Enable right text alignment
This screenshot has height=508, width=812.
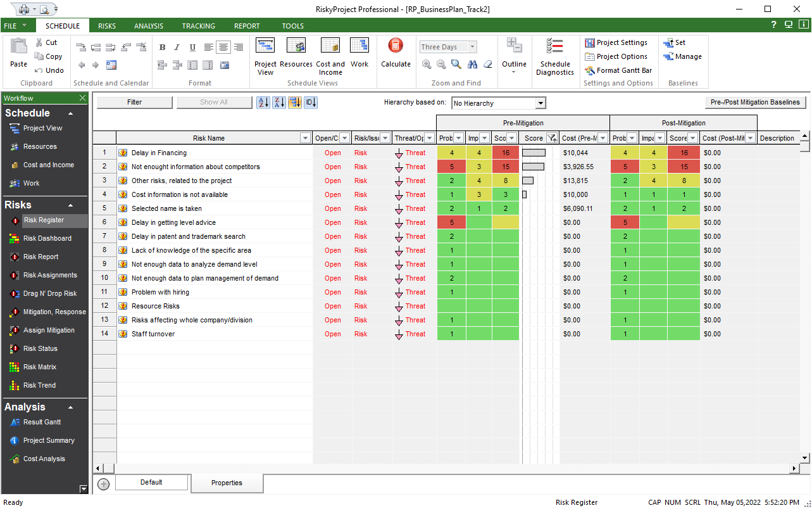(x=237, y=48)
